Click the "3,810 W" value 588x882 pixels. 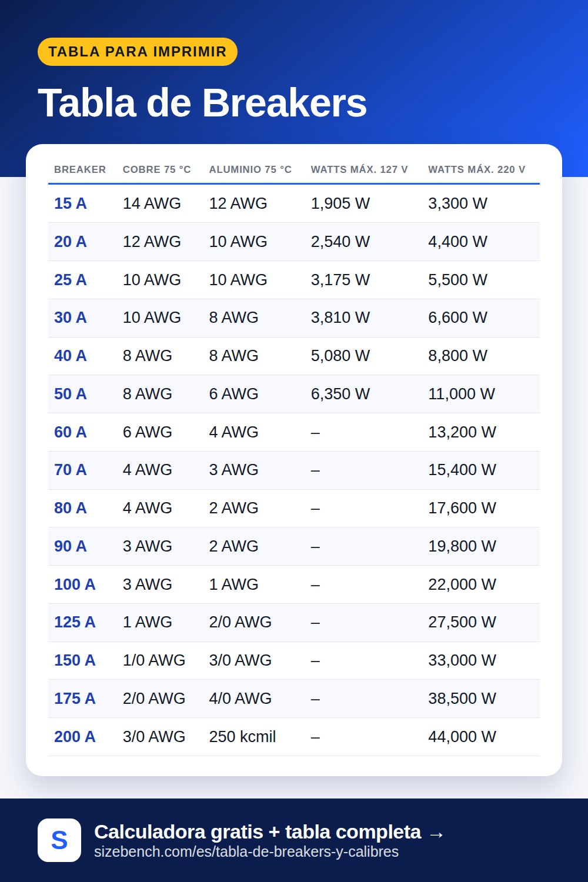[x=340, y=318]
